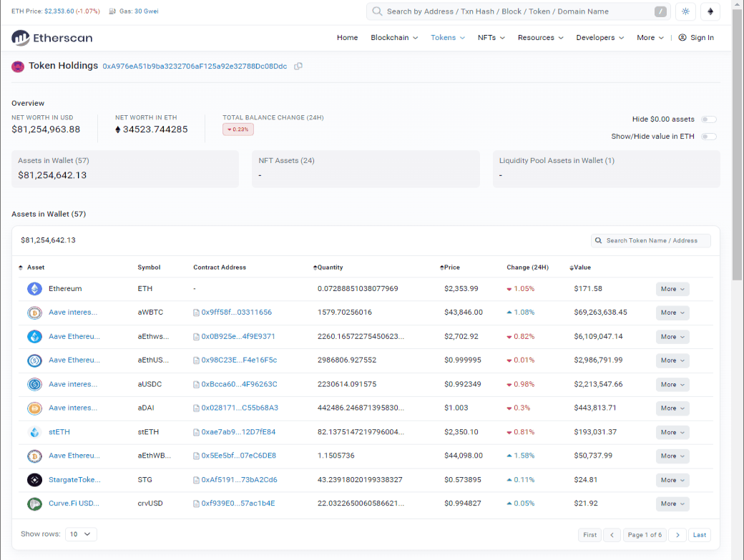Click the aEthWBTC token icon
This screenshot has height=560, width=744.
click(34, 456)
